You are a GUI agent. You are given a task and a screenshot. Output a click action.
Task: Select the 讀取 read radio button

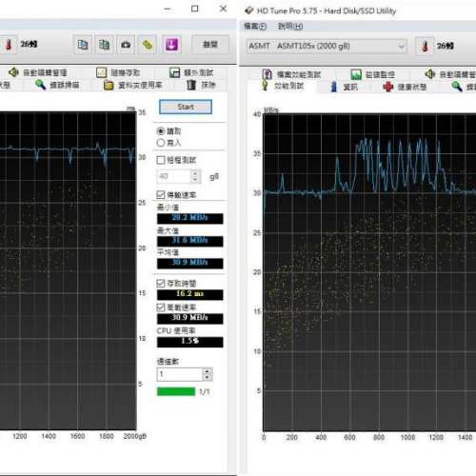point(161,131)
